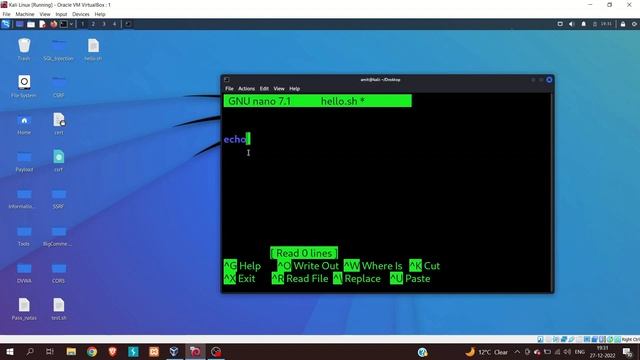Open VirtualBox Help menu
The image size is (640, 360).
(100, 14)
